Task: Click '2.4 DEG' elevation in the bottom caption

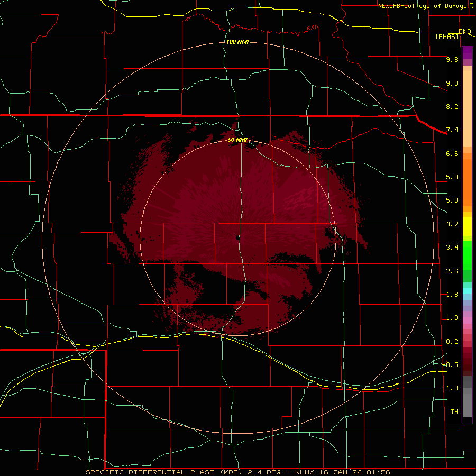Action: (x=265, y=472)
